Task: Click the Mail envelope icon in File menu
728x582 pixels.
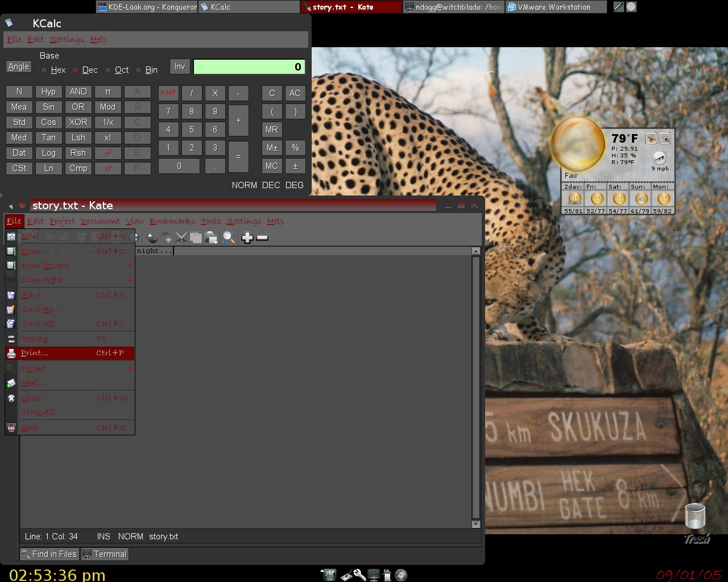Action: (11, 383)
